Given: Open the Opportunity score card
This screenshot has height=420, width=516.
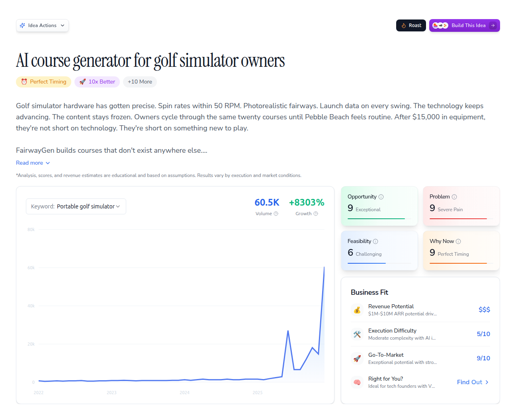Looking at the screenshot, I should pos(379,206).
